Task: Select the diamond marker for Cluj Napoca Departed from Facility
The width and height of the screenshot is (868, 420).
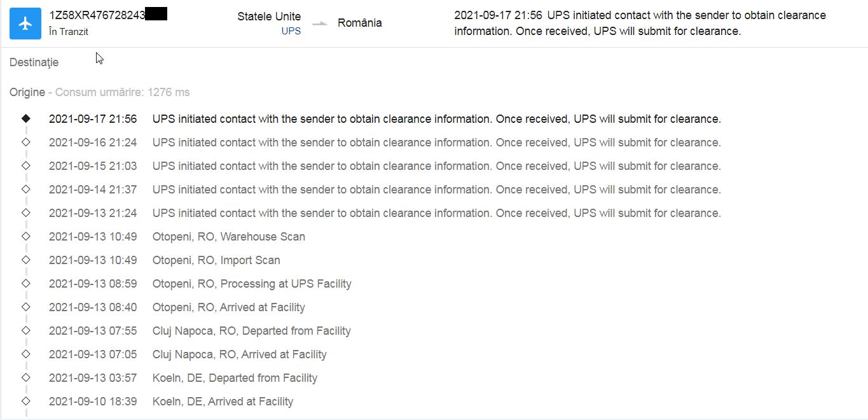Action: (25, 330)
